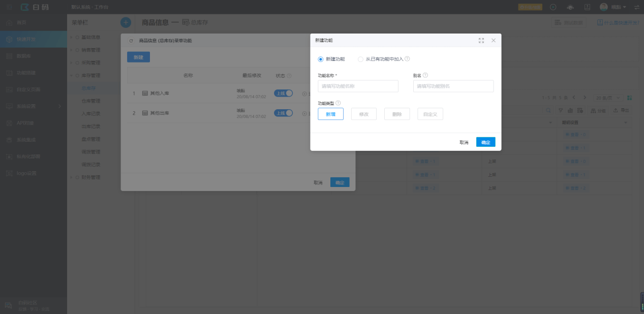Close the 新建功能 dialog with the X

point(494,40)
